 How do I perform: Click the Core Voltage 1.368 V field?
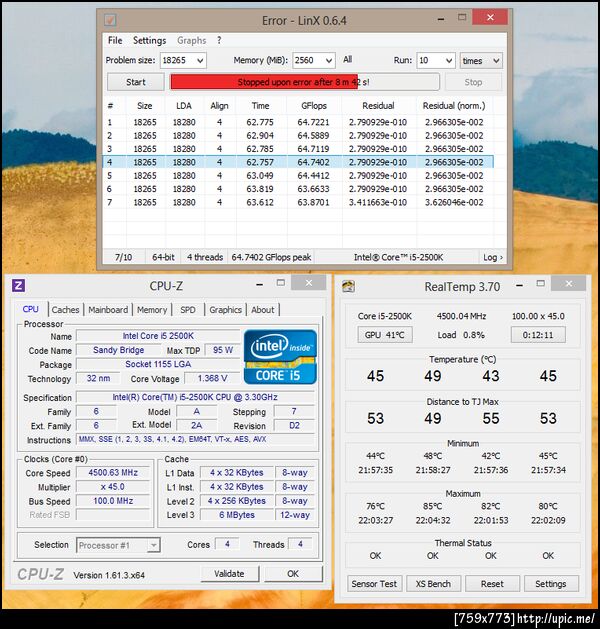[x=212, y=378]
